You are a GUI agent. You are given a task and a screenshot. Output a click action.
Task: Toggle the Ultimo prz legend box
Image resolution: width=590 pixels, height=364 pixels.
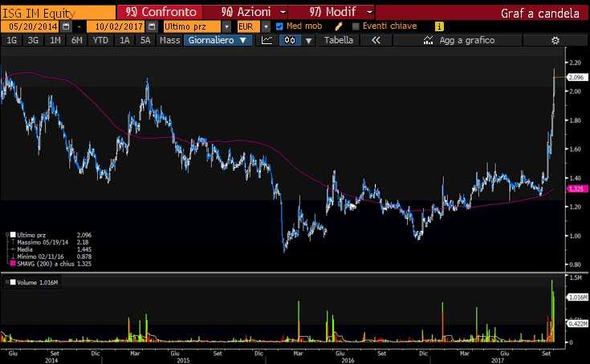pos(10,234)
